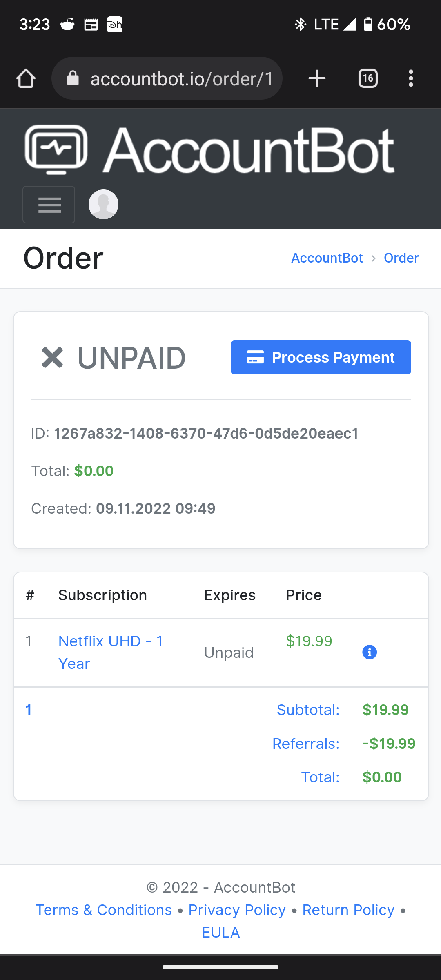Tap the subscription info icon
This screenshot has width=441, height=980.
[x=370, y=653]
